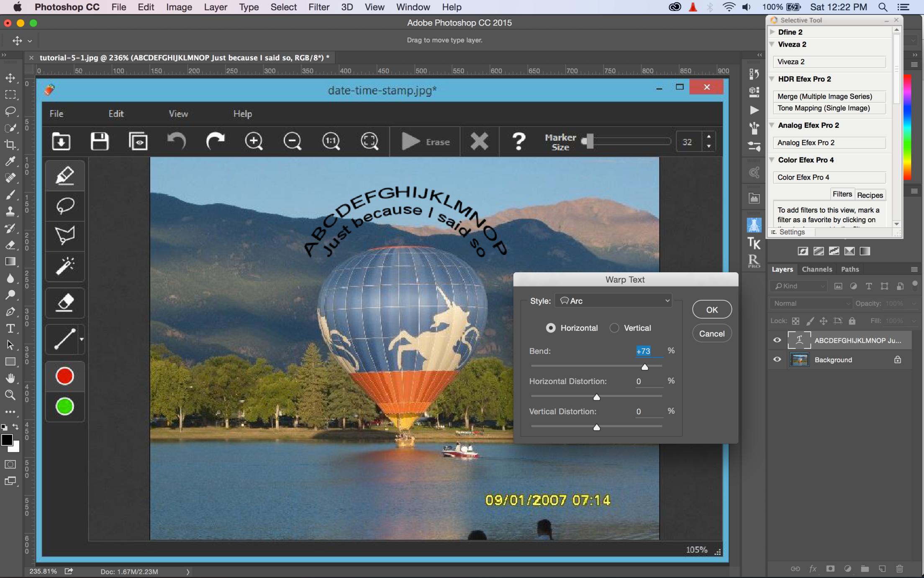Click the red color marker swatch
The height and width of the screenshot is (578, 924).
click(65, 376)
